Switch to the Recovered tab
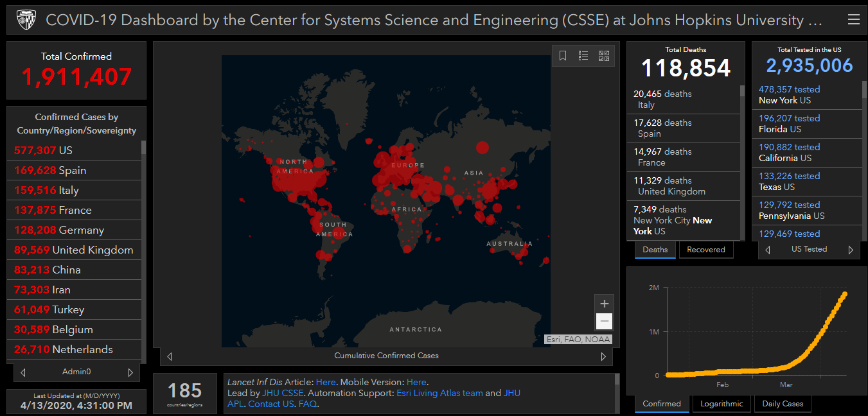 click(x=706, y=250)
